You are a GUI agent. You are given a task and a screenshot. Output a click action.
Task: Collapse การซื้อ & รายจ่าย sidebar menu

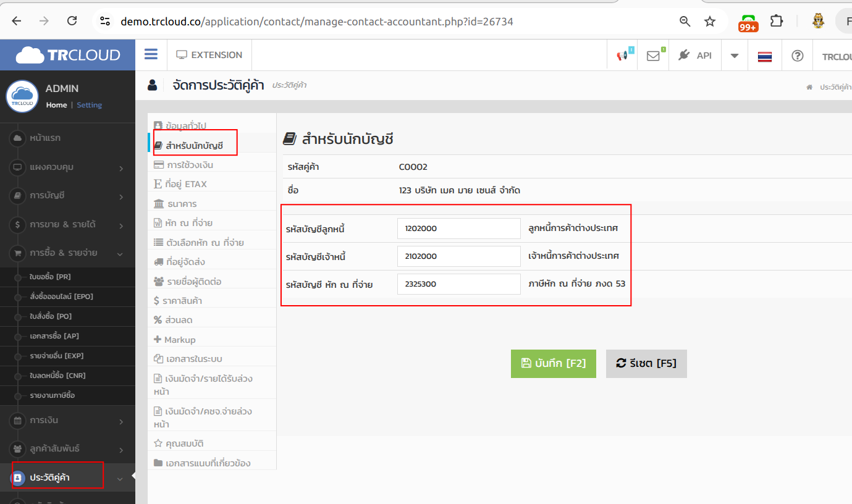click(x=67, y=253)
